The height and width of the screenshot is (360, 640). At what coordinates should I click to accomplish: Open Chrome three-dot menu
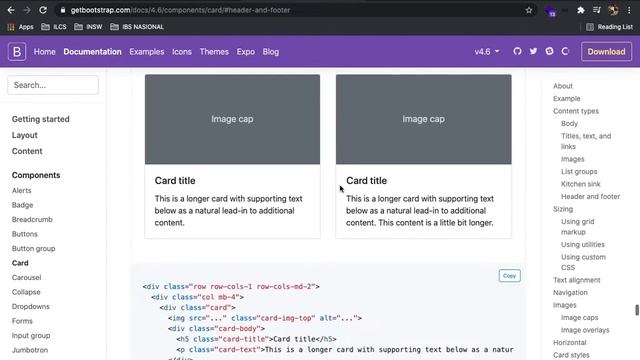(x=629, y=10)
